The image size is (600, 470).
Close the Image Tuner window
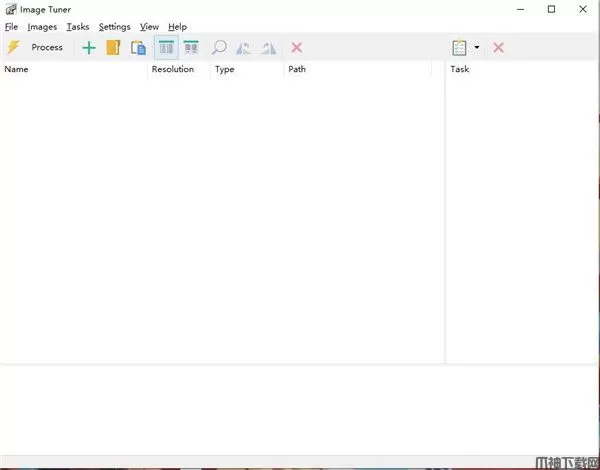coord(583,9)
